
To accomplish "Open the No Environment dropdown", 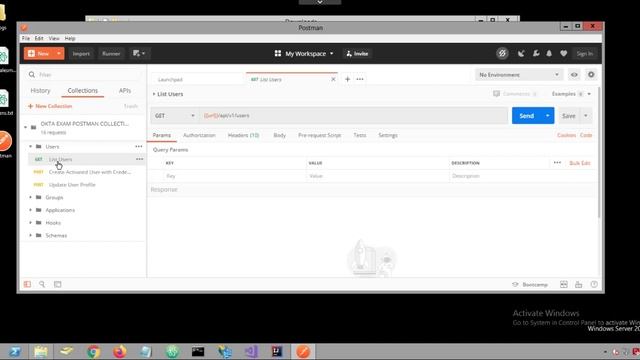I will [519, 75].
